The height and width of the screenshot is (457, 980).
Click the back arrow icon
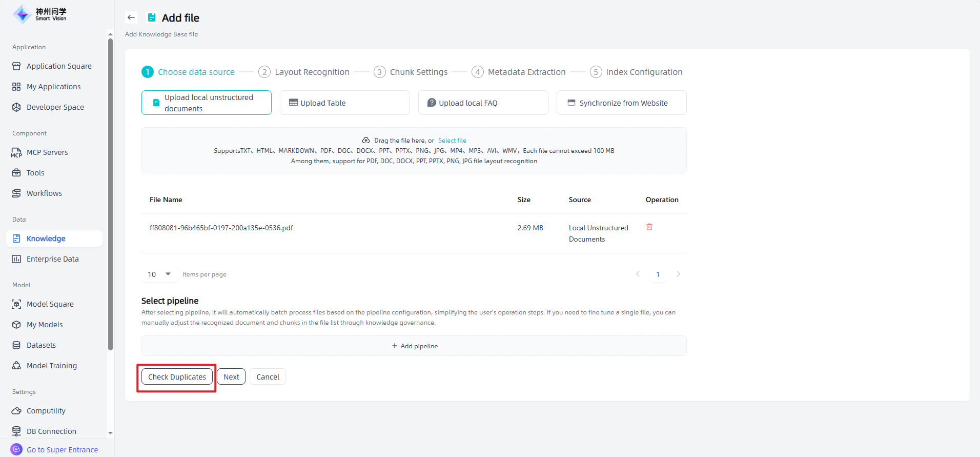131,17
